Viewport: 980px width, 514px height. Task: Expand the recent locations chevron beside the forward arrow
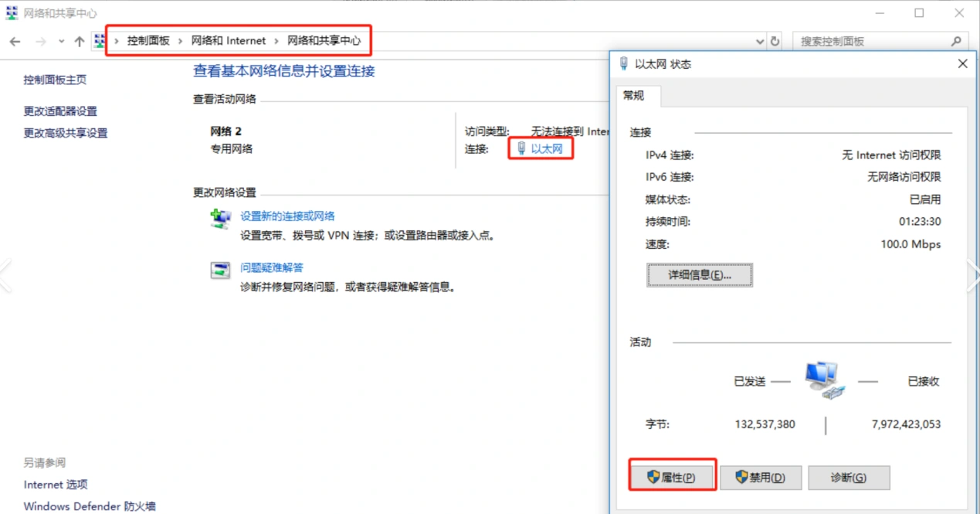(60, 41)
